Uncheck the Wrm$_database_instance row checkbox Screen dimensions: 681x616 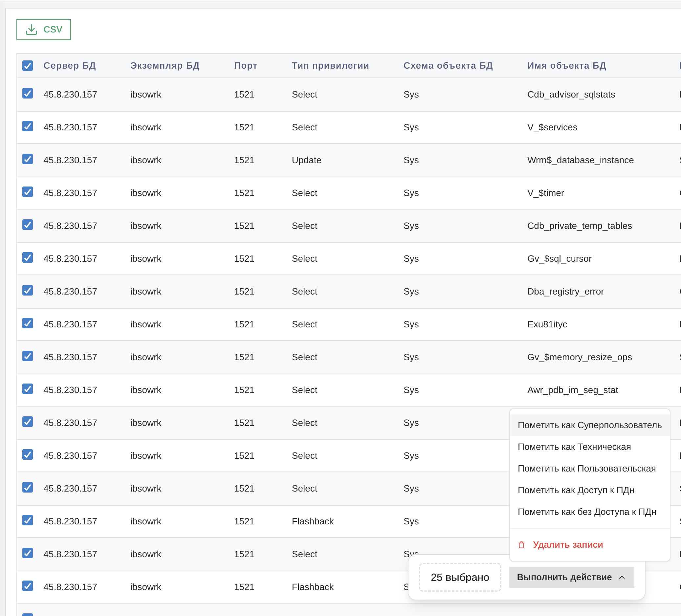tap(28, 159)
